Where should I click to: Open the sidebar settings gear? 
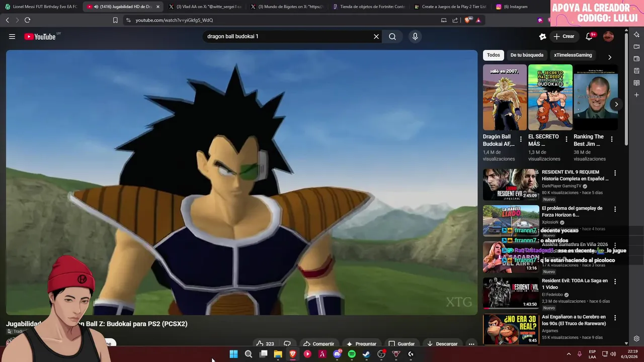636,339
